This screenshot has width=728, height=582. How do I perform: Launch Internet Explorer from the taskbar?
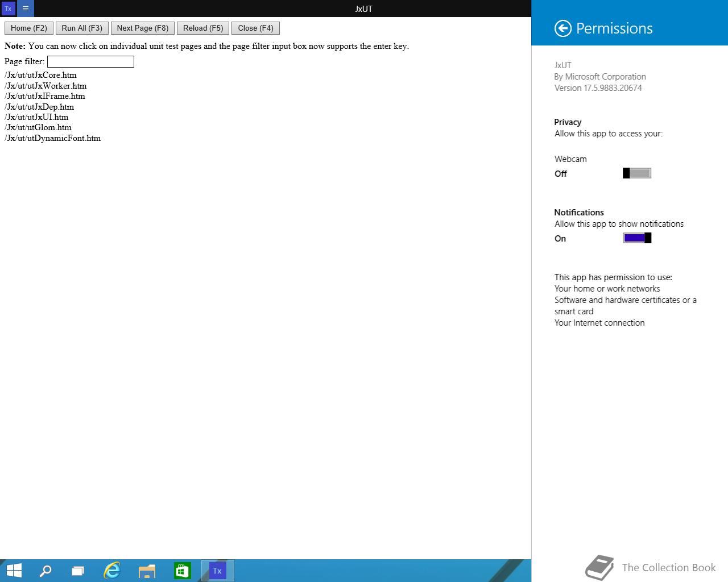point(112,571)
